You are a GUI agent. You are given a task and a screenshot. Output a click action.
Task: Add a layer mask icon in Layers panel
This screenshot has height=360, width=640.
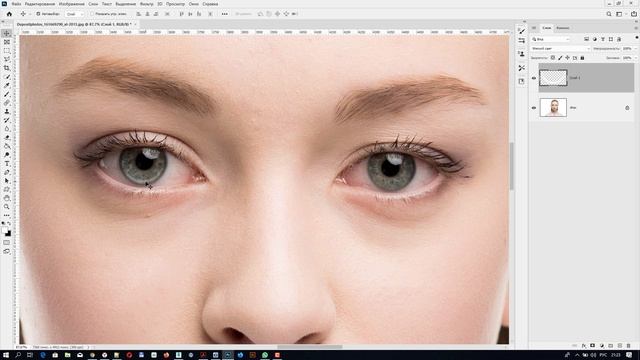[x=593, y=346]
